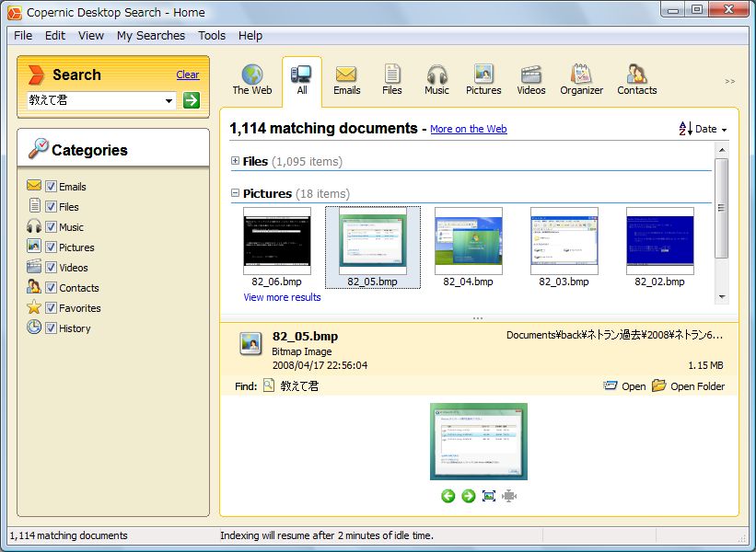The width and height of the screenshot is (756, 552).
Task: Collapse the Pictures results group
Action: 236,193
